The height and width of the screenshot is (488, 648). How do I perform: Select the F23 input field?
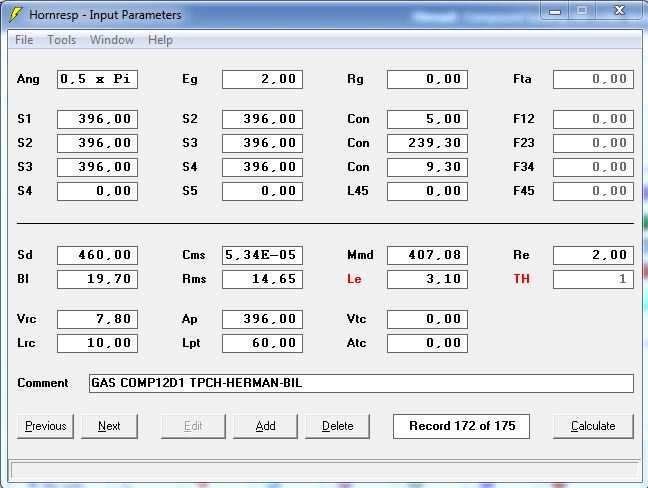(593, 143)
